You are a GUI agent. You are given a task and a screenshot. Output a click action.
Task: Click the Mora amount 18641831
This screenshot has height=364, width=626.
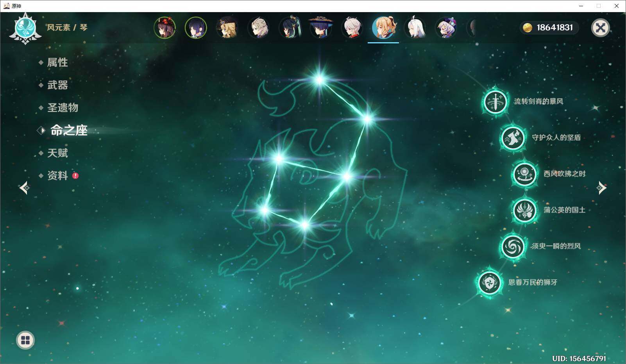point(554,28)
